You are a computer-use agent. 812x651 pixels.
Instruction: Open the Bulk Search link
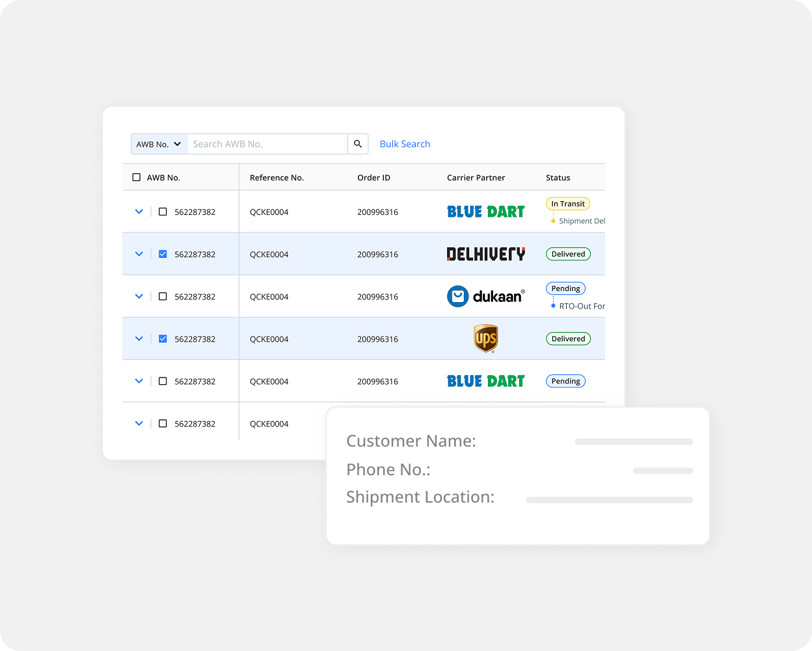tap(405, 144)
